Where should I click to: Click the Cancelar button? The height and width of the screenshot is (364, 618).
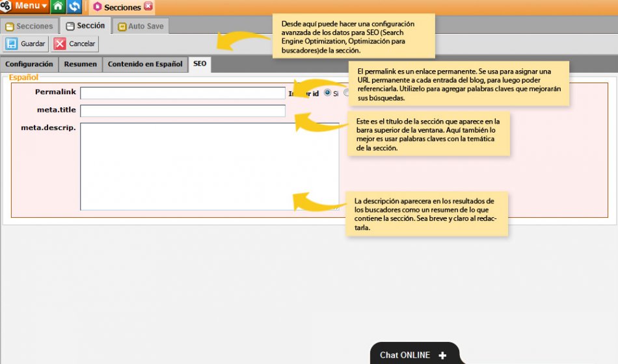[75, 44]
